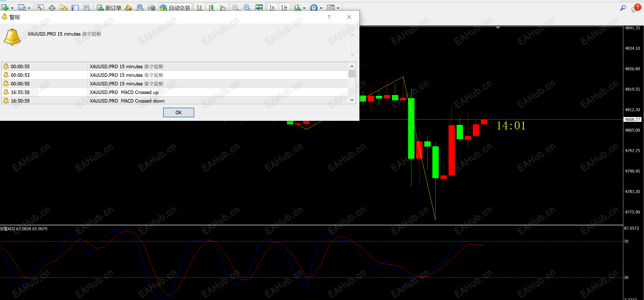
Task: Open the Navigator favorites folder icon
Action: coord(63,8)
